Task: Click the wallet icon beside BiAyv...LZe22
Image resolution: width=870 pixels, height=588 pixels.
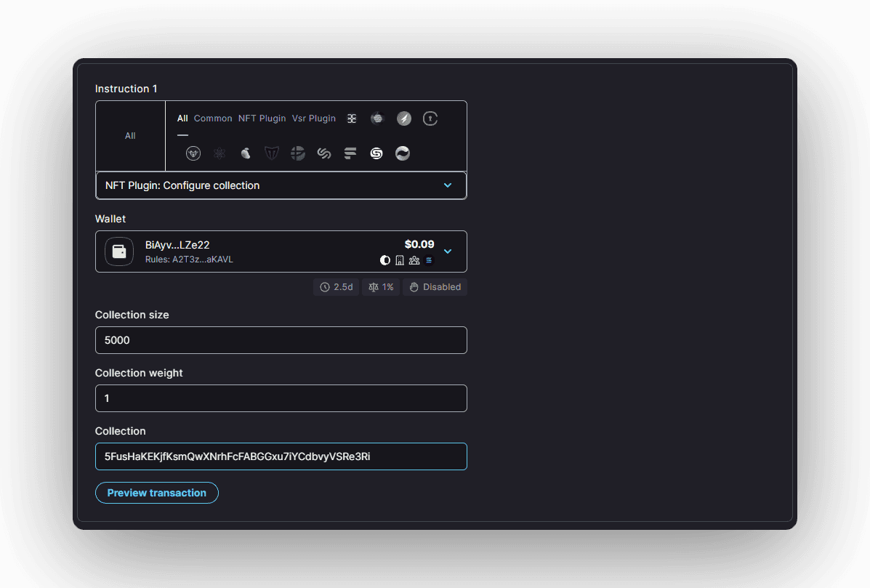Action: (119, 251)
